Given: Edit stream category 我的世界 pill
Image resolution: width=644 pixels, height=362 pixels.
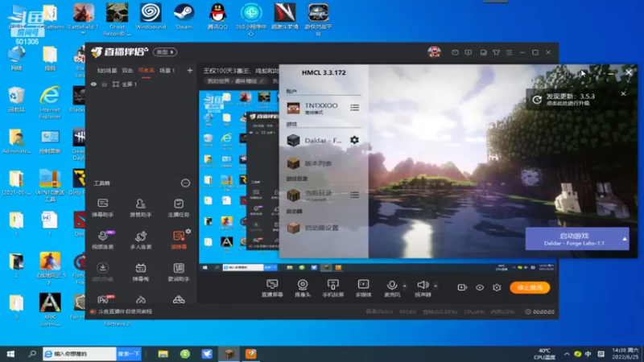Looking at the screenshot, I should pyautogui.click(x=236, y=81).
